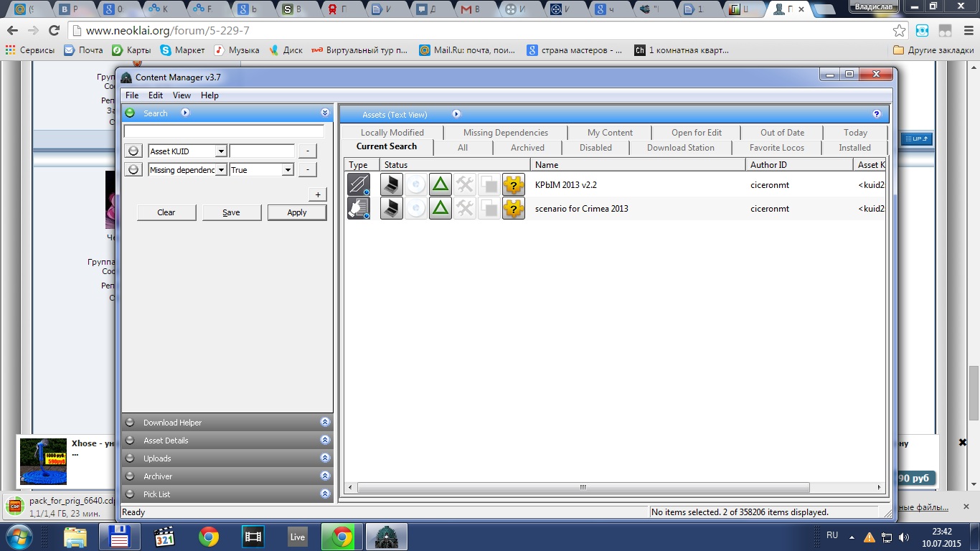Switch to the Missing Dependencies tab
The height and width of the screenshot is (551, 980).
tap(505, 133)
